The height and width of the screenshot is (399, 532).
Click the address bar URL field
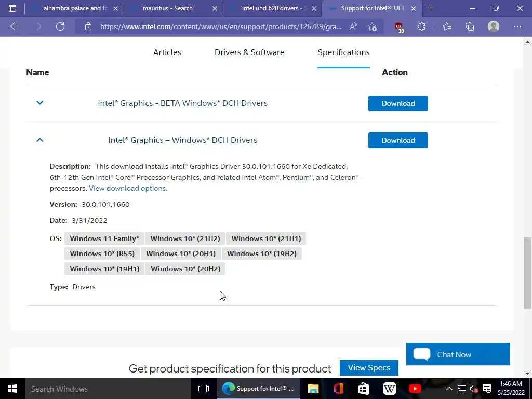(x=221, y=26)
